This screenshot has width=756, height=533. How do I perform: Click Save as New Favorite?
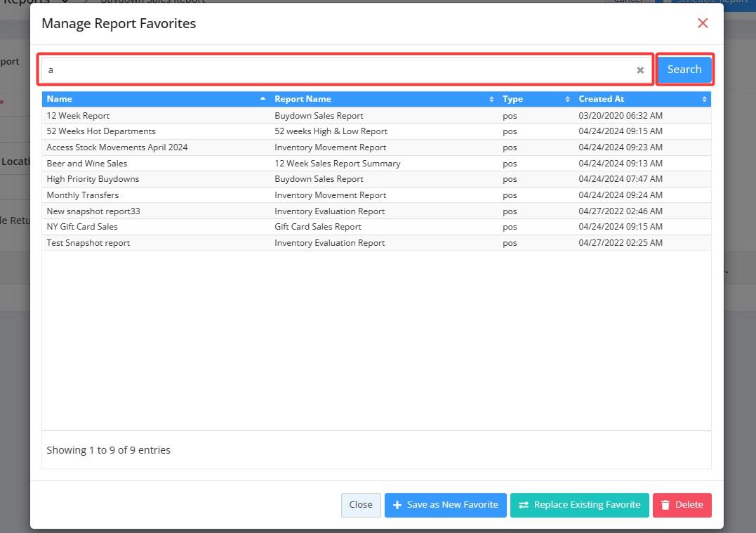tap(445, 505)
